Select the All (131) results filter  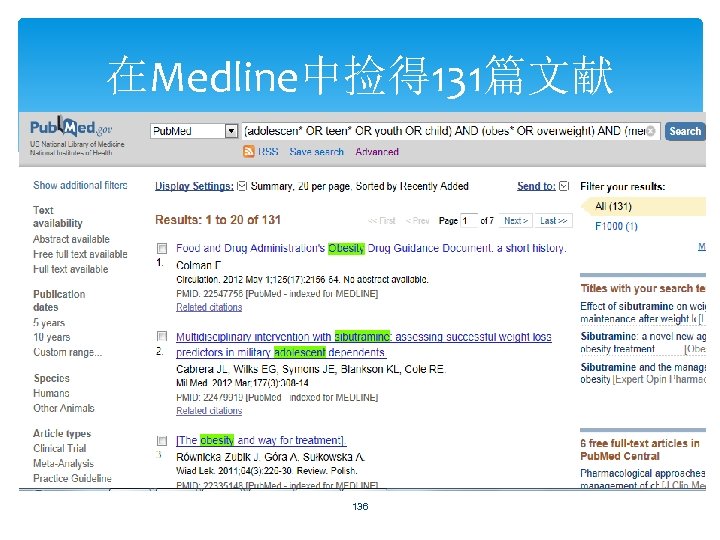coord(613,207)
